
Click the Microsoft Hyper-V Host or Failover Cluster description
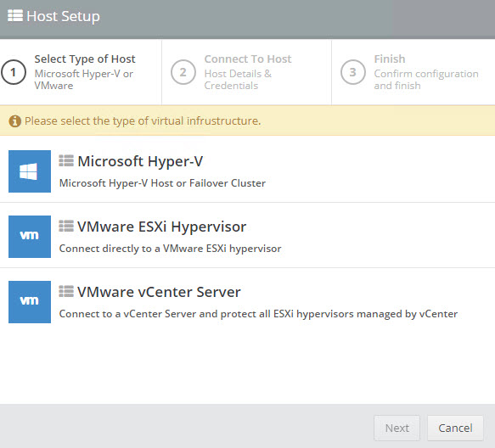coord(162,183)
